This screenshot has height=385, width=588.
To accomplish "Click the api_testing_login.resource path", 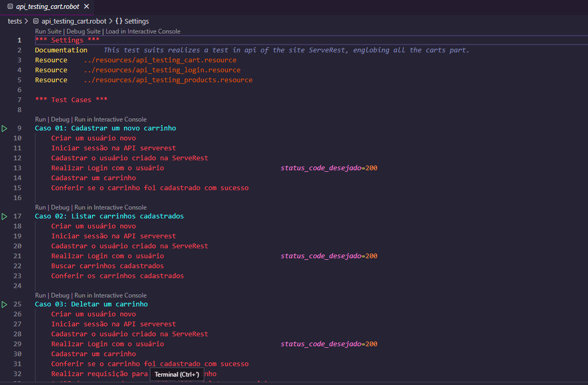I will (x=162, y=70).
